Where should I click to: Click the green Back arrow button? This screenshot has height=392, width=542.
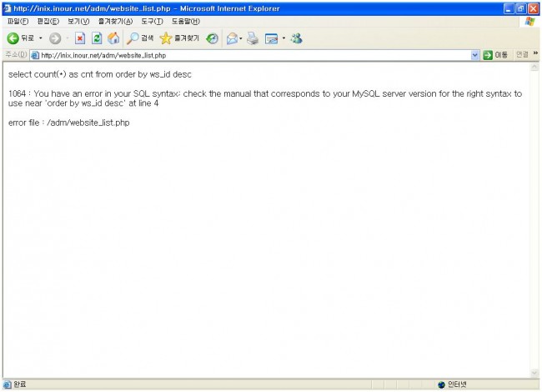pyautogui.click(x=13, y=38)
